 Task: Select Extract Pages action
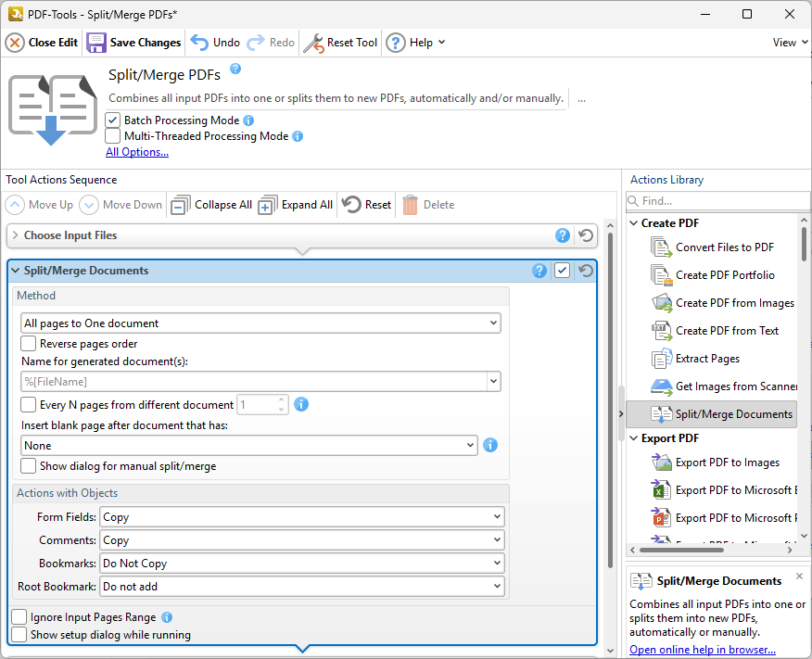(x=695, y=359)
